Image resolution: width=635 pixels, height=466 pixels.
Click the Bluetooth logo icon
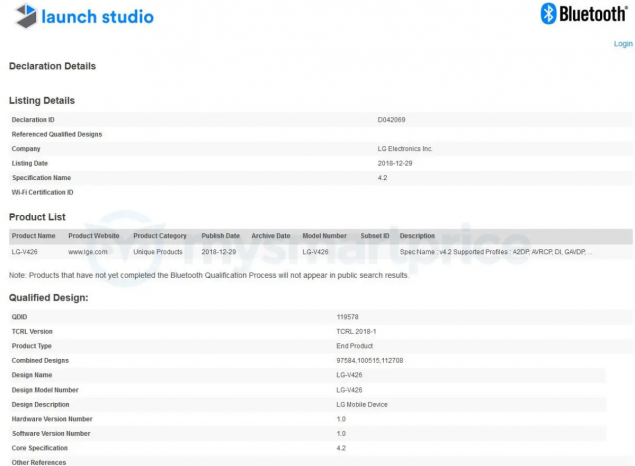[548, 14]
